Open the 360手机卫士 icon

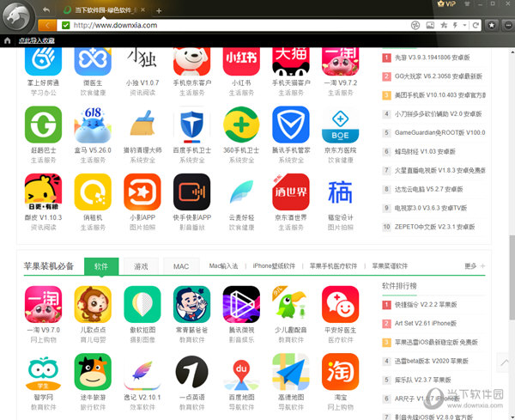point(241,125)
